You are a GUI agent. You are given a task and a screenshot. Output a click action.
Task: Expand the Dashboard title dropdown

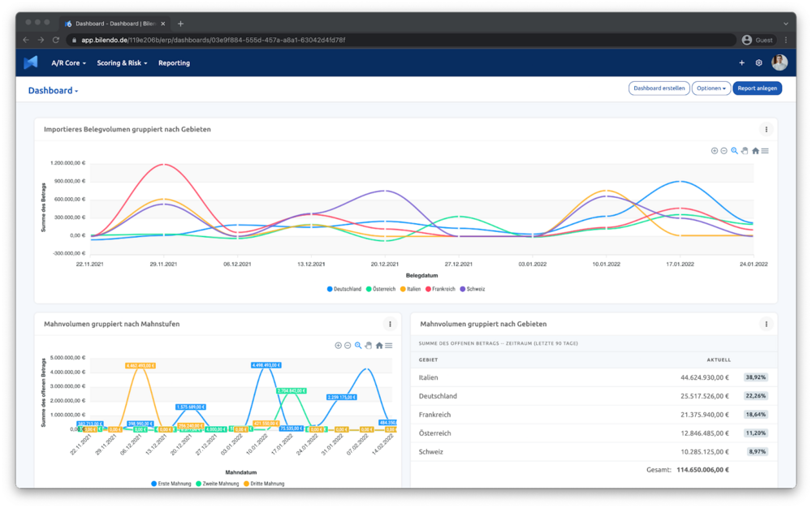[54, 91]
